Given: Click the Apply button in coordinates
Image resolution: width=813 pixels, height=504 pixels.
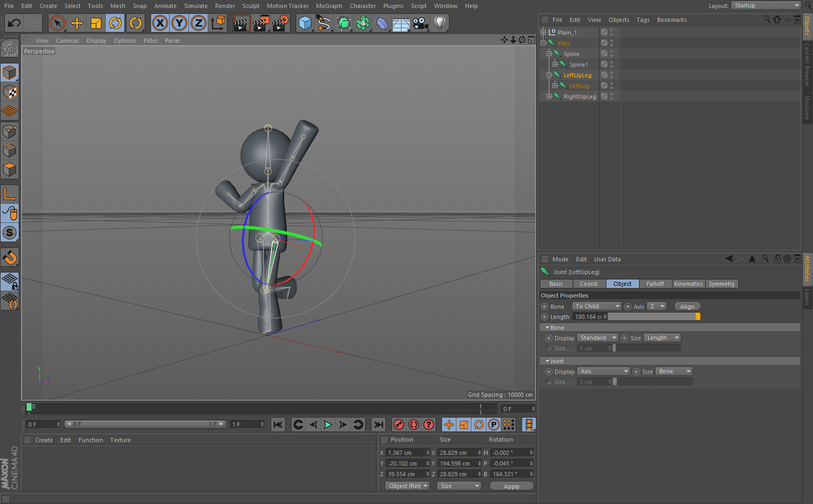Looking at the screenshot, I should pos(511,486).
